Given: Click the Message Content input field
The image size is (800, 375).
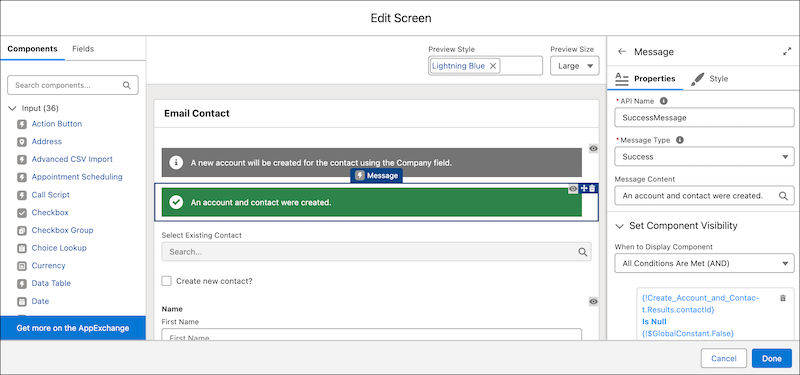Looking at the screenshot, I should 704,195.
